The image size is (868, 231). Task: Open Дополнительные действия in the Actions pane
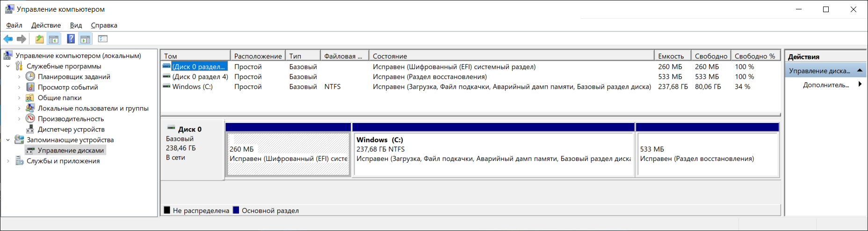coord(825,85)
